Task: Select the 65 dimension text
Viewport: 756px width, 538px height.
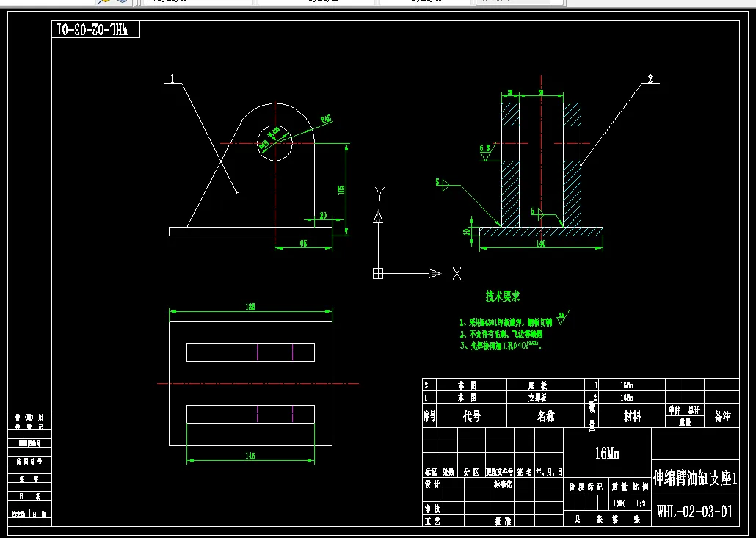Action: 303,244
